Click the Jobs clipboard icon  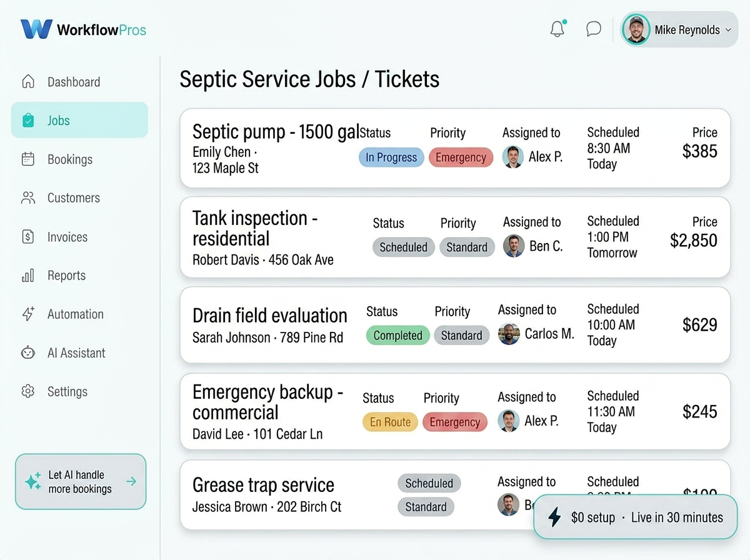[28, 121]
